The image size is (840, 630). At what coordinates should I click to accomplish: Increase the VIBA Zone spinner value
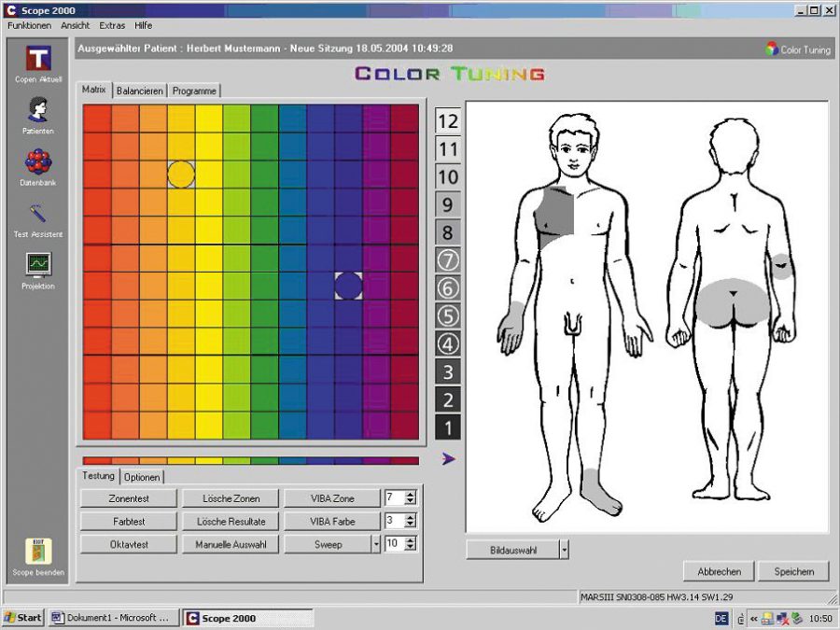pyautogui.click(x=410, y=494)
